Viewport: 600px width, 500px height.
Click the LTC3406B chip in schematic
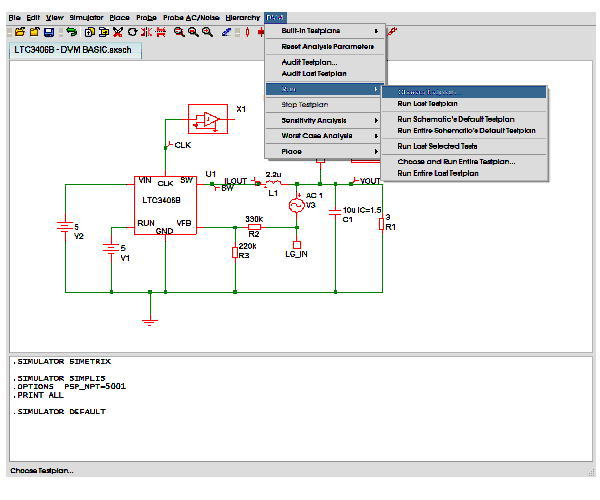coord(165,206)
